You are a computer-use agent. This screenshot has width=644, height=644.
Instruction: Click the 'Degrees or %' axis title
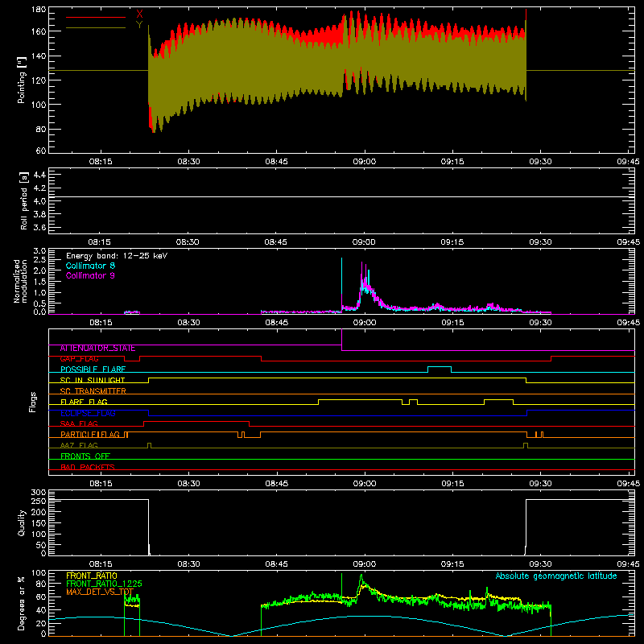22,603
